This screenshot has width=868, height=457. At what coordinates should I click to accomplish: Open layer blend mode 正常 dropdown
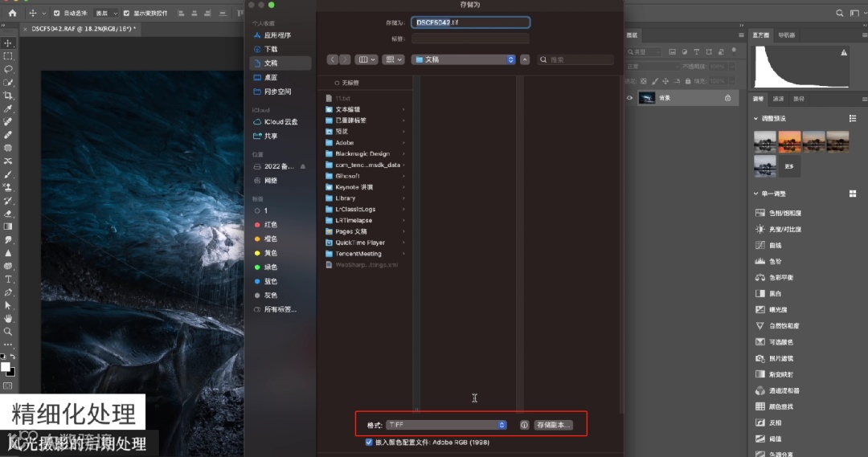coord(652,67)
